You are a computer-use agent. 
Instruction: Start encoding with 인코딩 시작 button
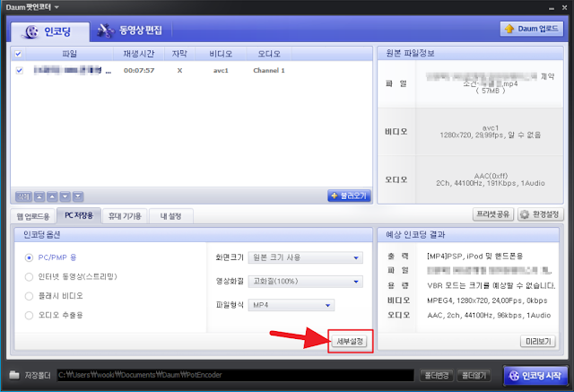(x=535, y=376)
